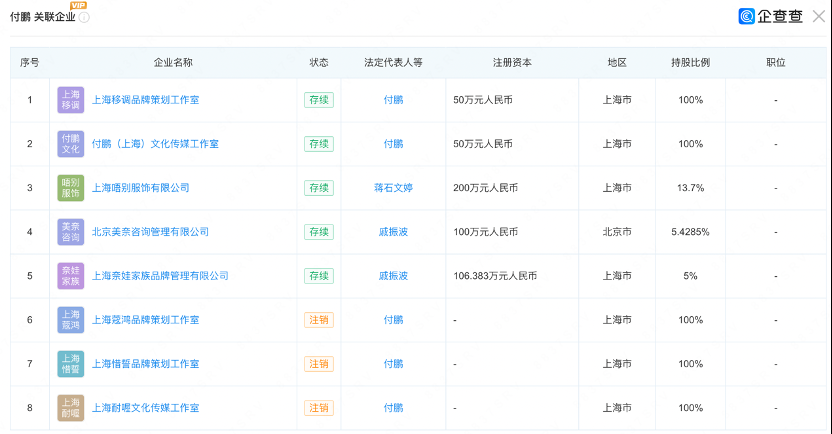Click legal representative 蒋石文婷
The image size is (832, 434).
point(393,188)
